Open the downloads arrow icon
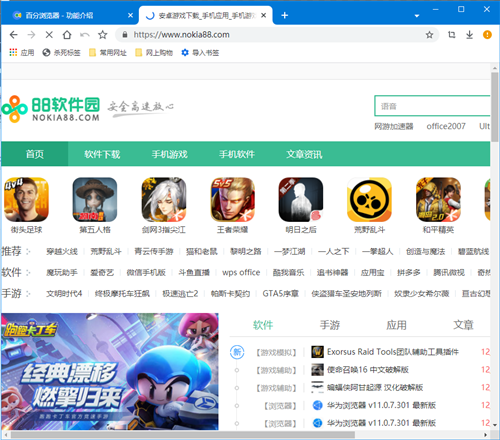This screenshot has height=440, width=500. tap(469, 35)
